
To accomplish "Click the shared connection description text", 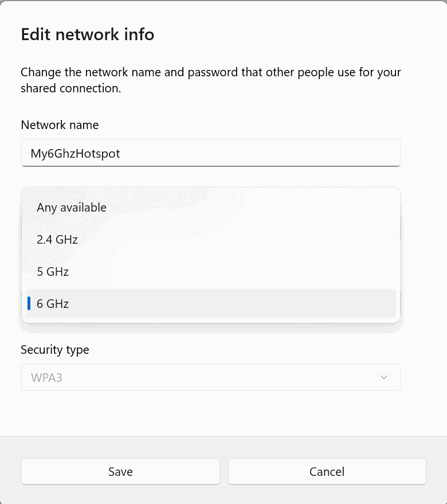I will [210, 81].
